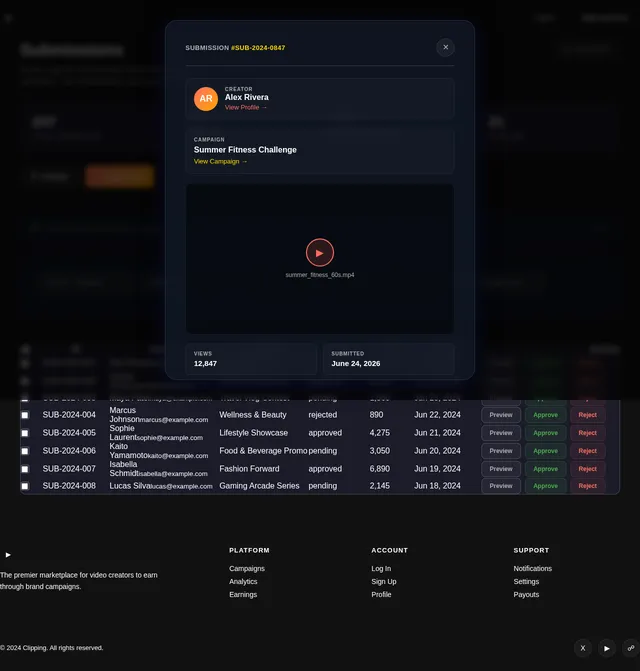Open Alex Rivera's View Profile link

click(x=246, y=107)
